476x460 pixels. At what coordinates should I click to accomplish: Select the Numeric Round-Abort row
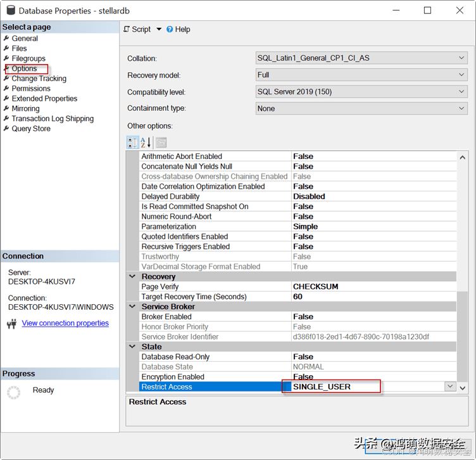[x=299, y=216]
